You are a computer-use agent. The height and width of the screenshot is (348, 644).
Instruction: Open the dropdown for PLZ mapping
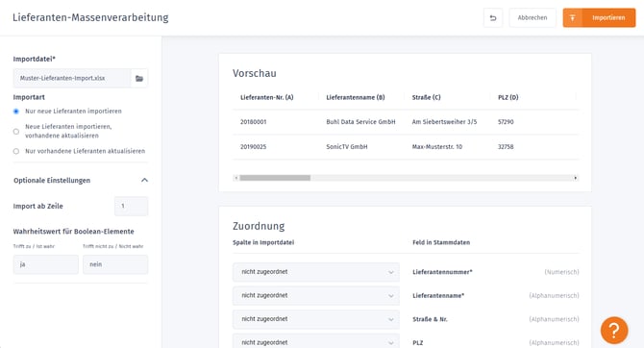[x=316, y=342]
